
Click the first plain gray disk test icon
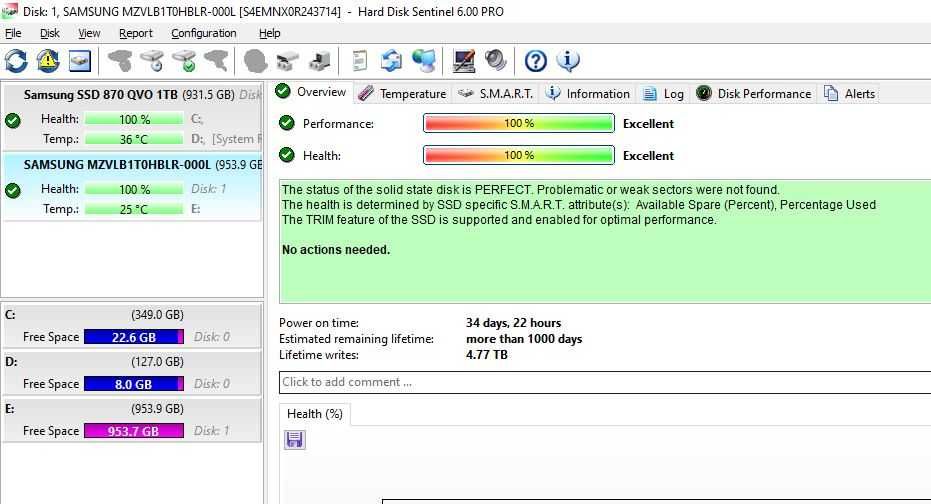coord(120,61)
